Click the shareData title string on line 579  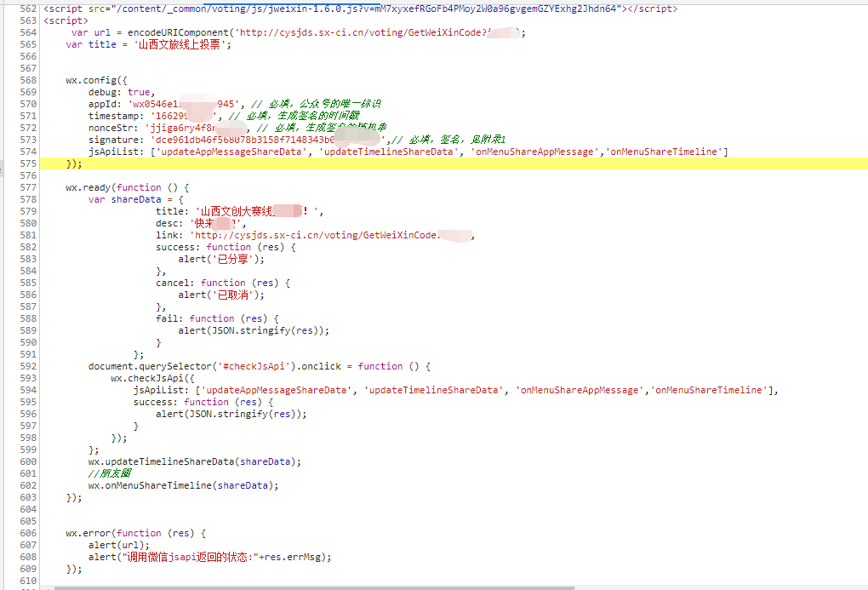pos(257,212)
